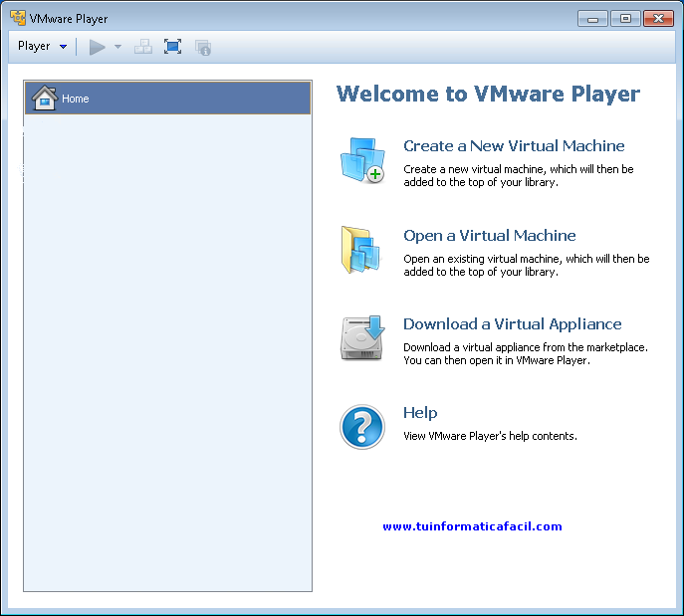Click the hard drive download appliance icon
The width and height of the screenshot is (684, 616).
[362, 338]
